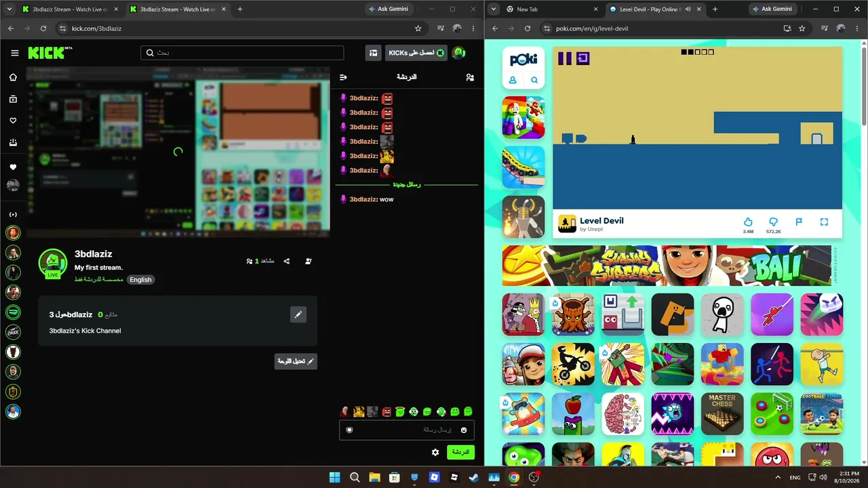The width and height of the screenshot is (868, 488).
Task: Enter fullscreen for Level Devil
Action: [x=824, y=222]
